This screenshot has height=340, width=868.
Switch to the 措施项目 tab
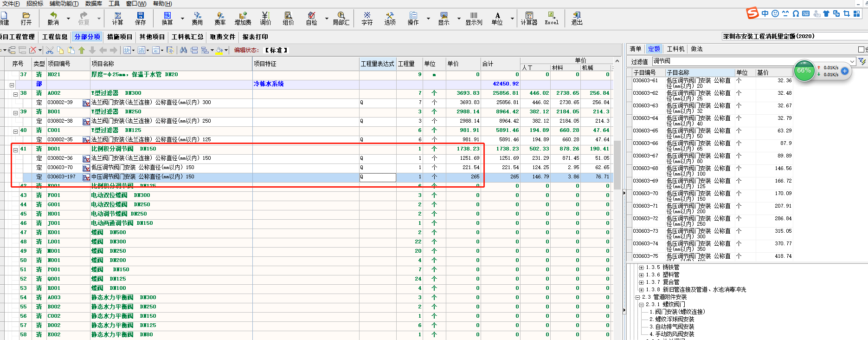(x=120, y=37)
